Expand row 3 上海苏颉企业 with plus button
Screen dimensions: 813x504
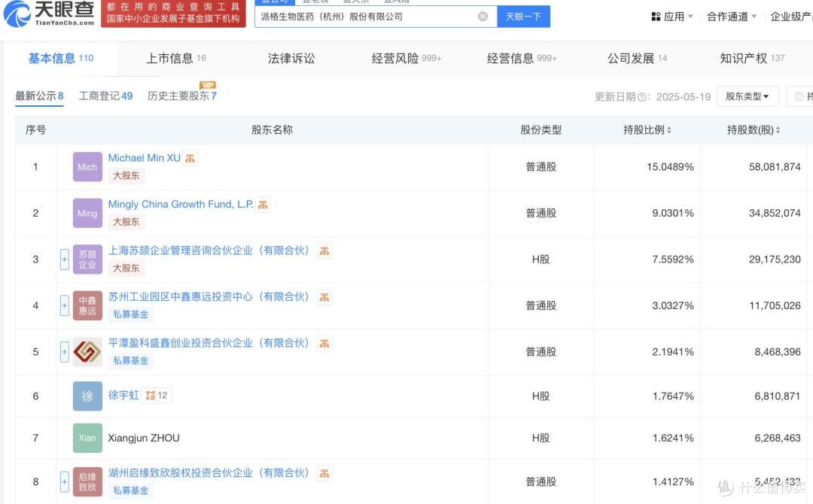click(x=64, y=260)
